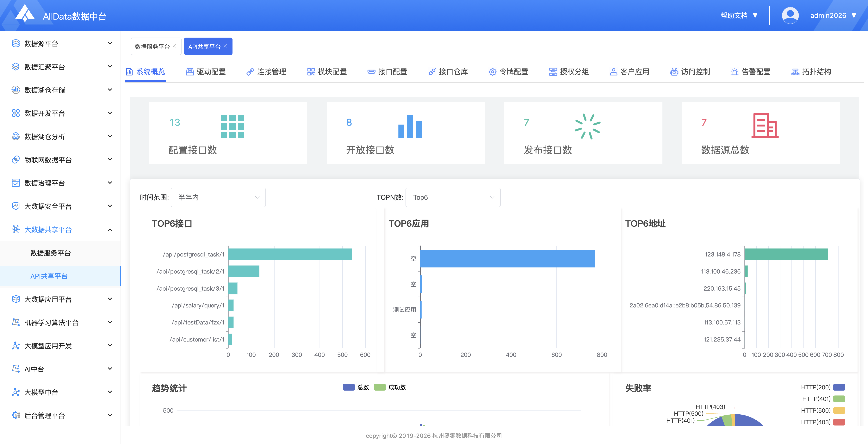
Task: Toggle the 成功数 legend series
Action: pos(390,387)
